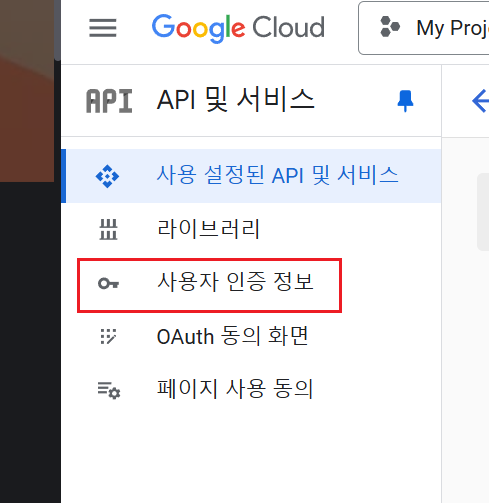489x503 pixels.
Task: Select 사용 설정된 API 및 서비스
Action: tap(251, 176)
